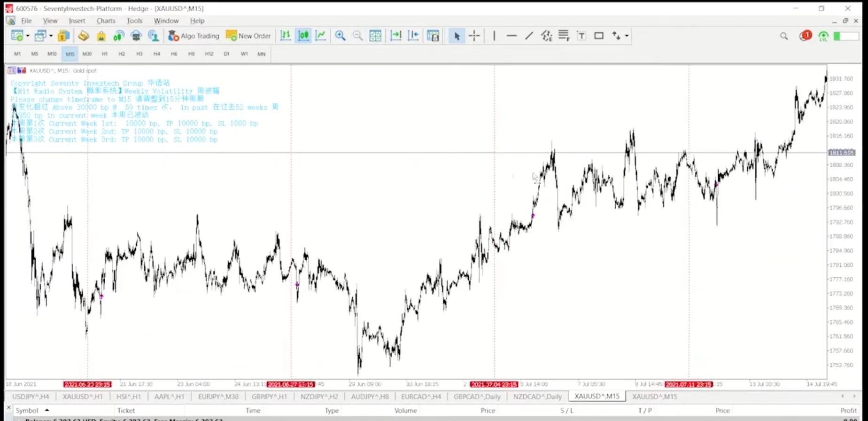Viewport: 868px width, 421px height.
Task: Select the crosshair tool
Action: (474, 36)
